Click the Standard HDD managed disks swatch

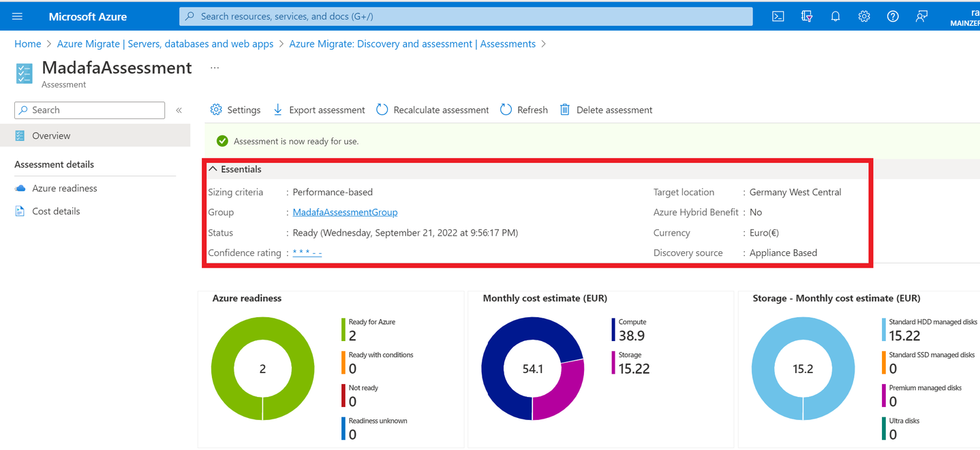[884, 330]
